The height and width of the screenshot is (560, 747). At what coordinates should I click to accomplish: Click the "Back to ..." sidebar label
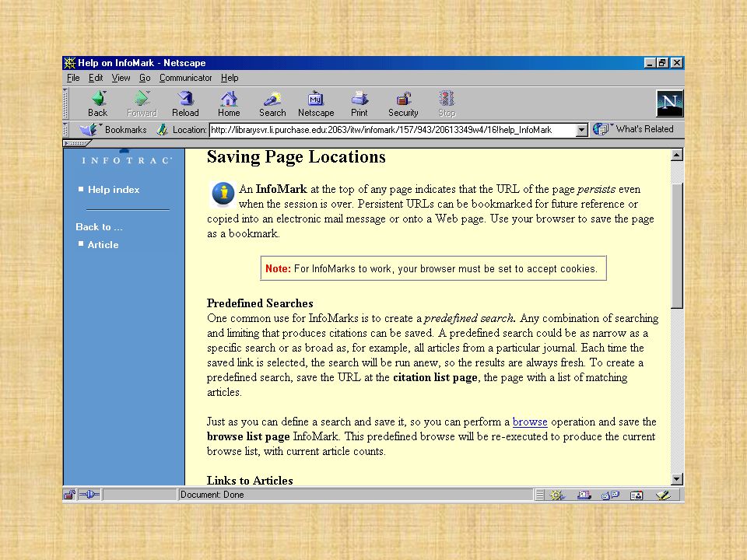(99, 227)
